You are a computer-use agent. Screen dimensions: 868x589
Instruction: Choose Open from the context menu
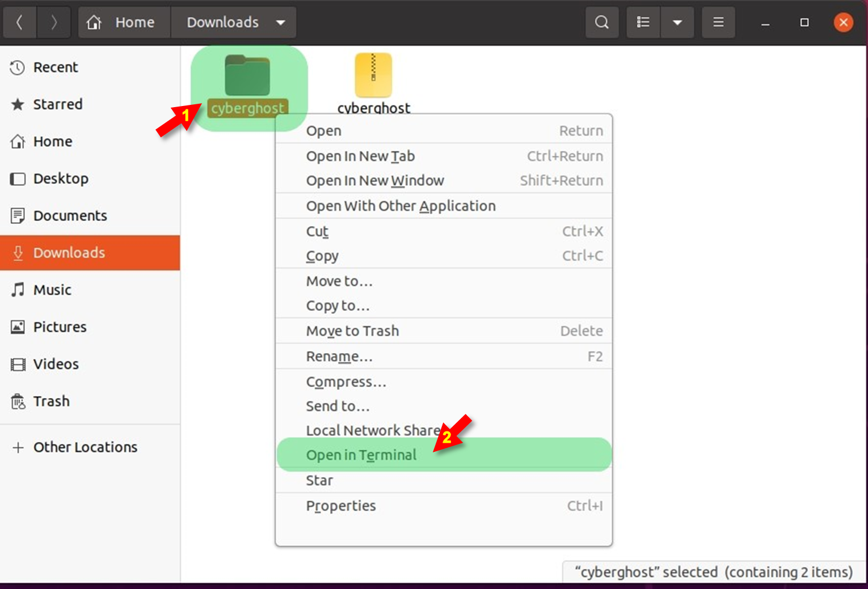point(444,131)
